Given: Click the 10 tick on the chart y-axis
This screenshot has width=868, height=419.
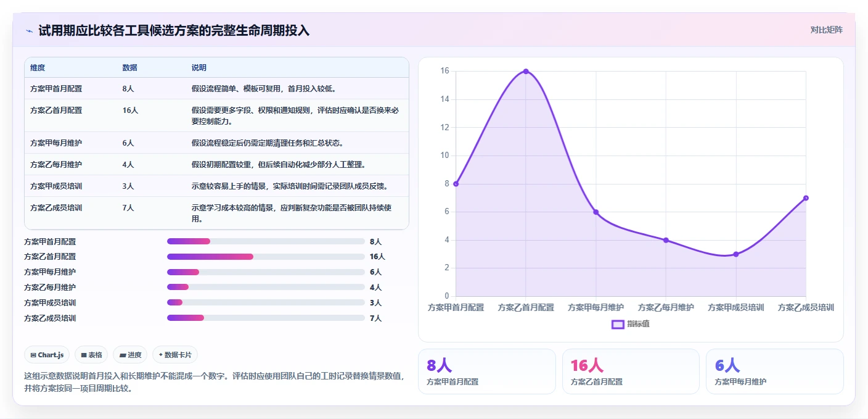Looking at the screenshot, I should pos(444,156).
